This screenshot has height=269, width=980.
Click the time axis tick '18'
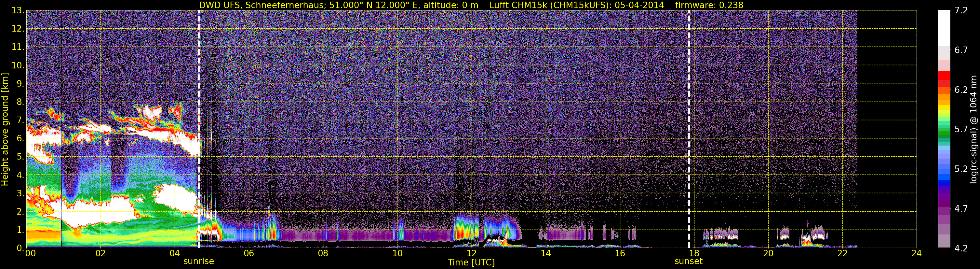tap(694, 253)
